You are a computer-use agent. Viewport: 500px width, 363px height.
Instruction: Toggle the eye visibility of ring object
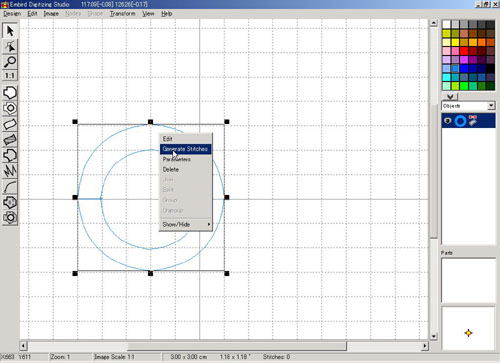(x=448, y=121)
